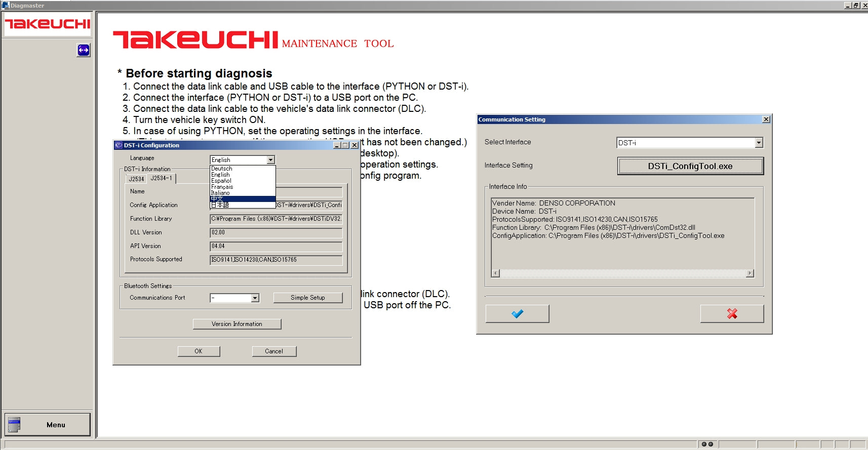Select 日本語 from the language list

(220, 205)
